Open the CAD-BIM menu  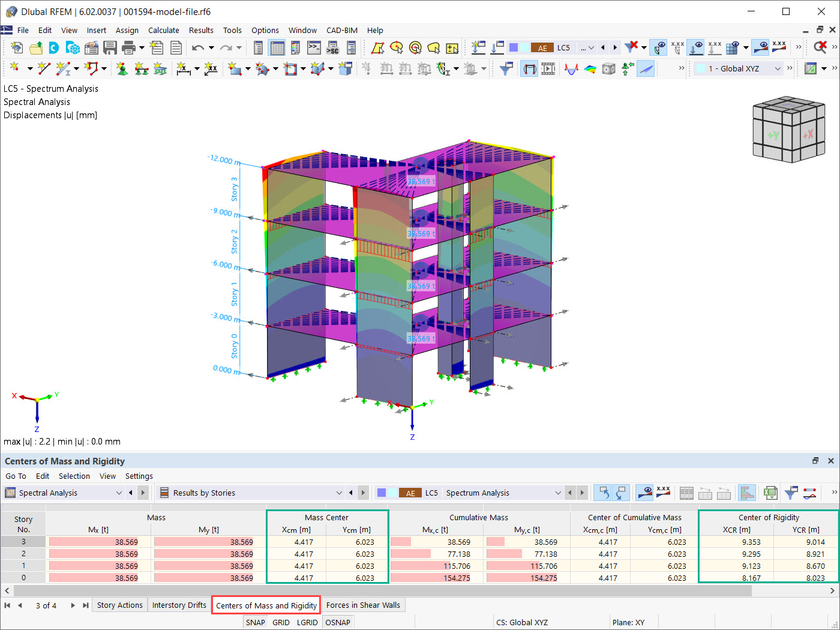pyautogui.click(x=342, y=30)
